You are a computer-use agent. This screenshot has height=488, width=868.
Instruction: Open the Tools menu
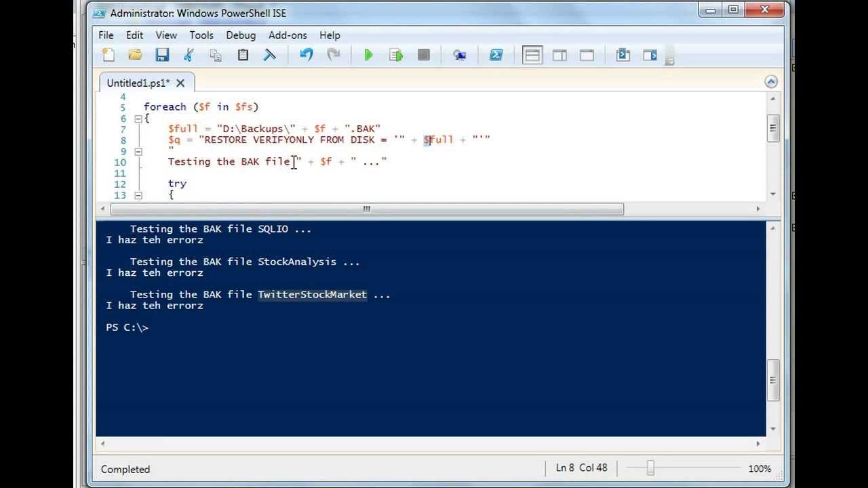(201, 35)
